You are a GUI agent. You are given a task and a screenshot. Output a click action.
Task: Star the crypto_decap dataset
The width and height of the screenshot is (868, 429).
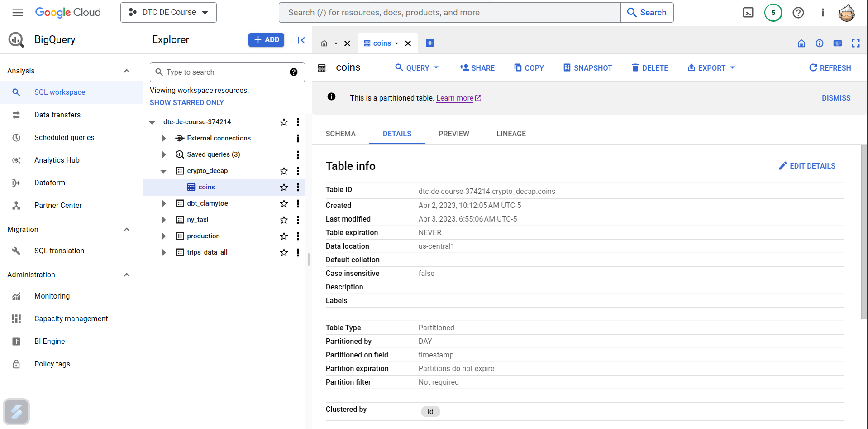tap(284, 171)
